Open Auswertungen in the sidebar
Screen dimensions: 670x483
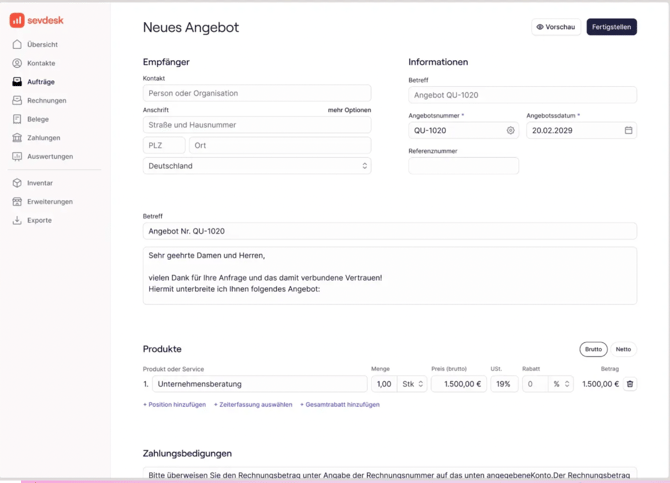49,157
